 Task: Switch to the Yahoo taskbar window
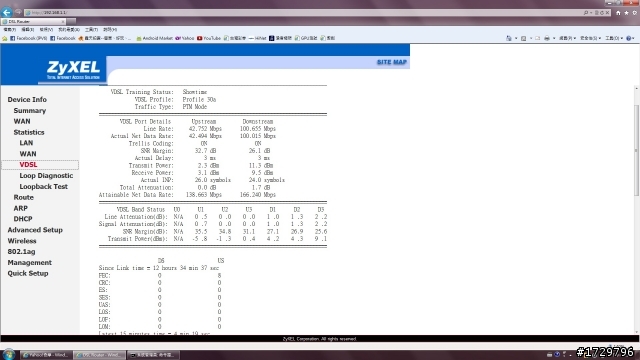(46, 355)
